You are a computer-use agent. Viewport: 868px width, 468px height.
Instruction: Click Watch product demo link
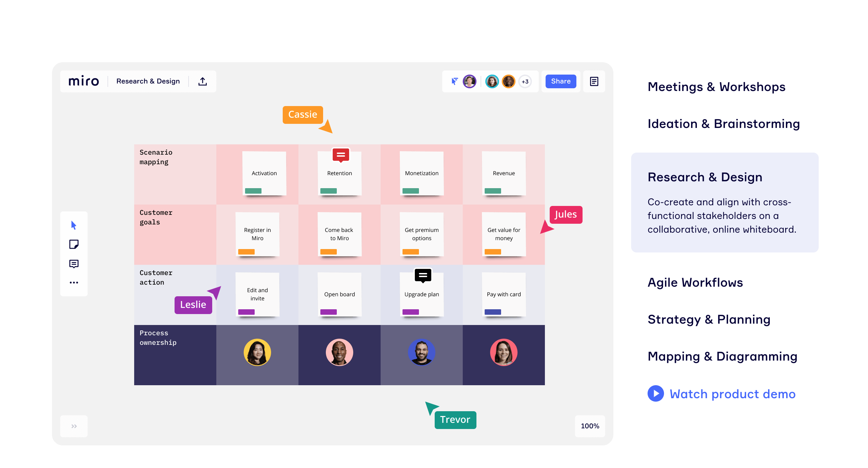(732, 394)
